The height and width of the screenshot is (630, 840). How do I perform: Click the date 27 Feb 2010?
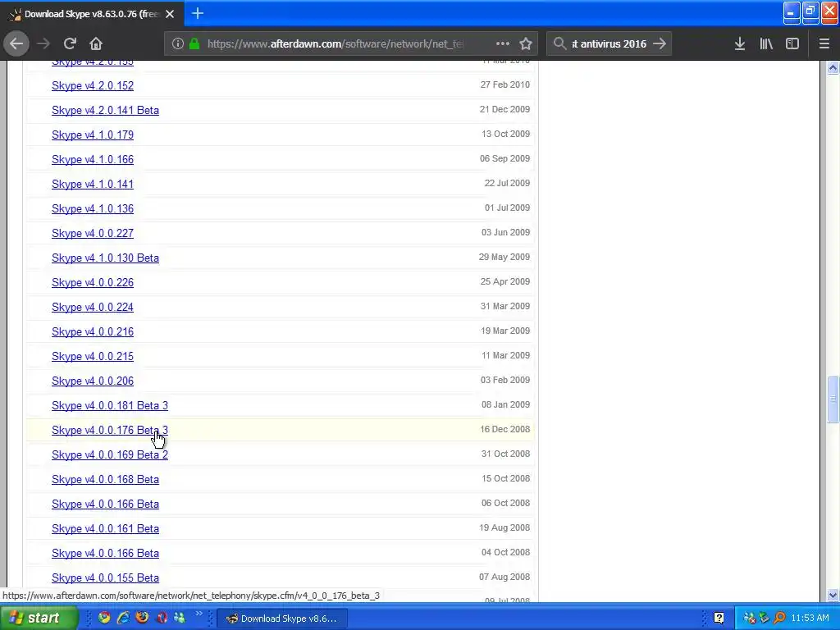(x=505, y=84)
